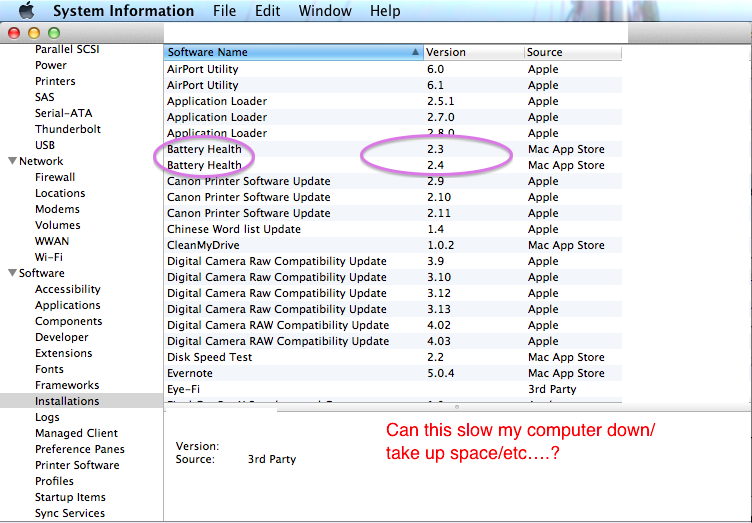Screen dimensions: 752x523
Task: Select Modems under Network
Action: tap(57, 209)
